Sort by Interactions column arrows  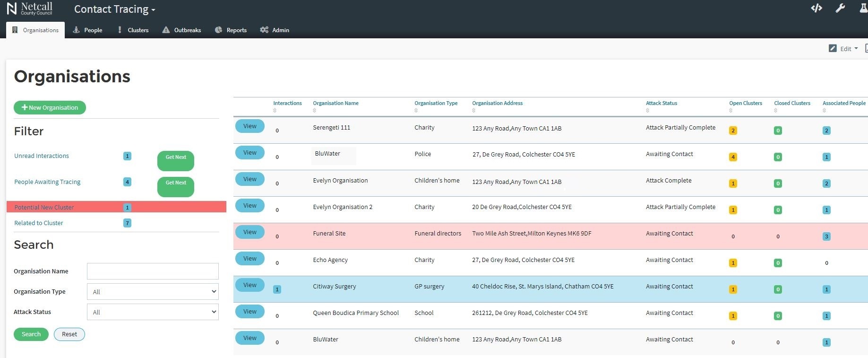click(275, 111)
